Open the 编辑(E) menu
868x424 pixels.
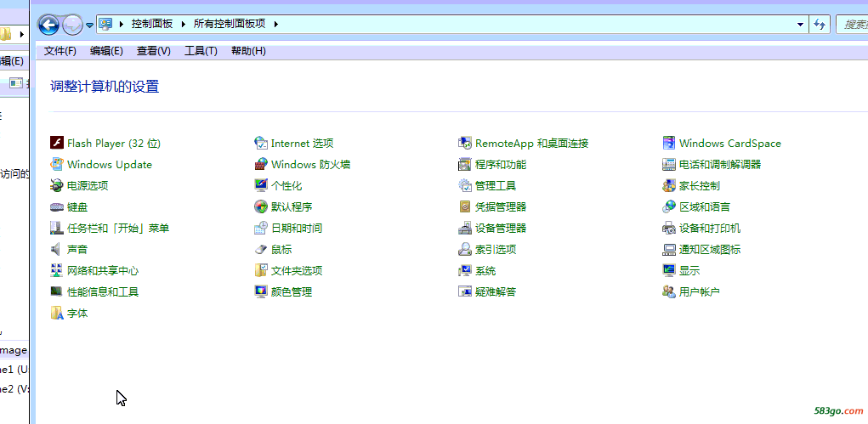point(106,51)
